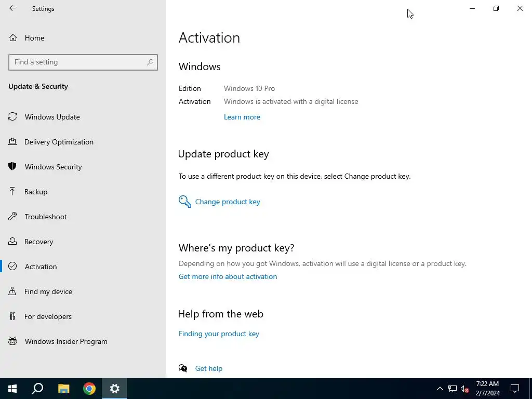Close the Settings window

pos(520,8)
